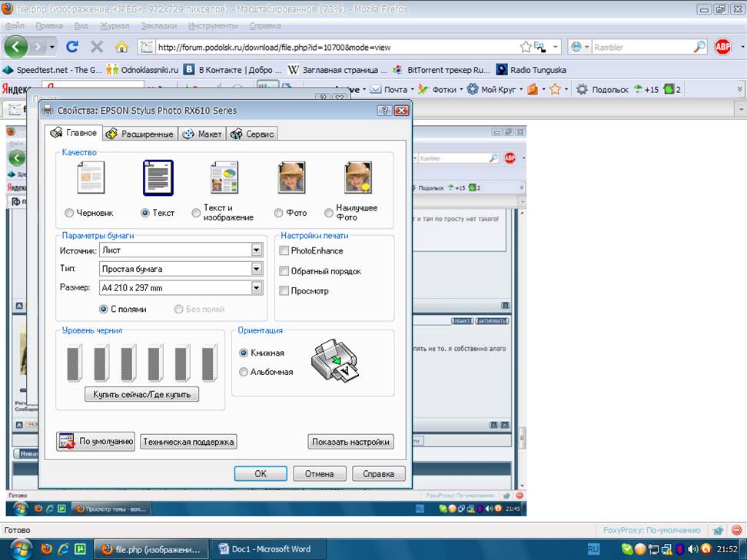Select the Альбомная orientation radio button

click(244, 372)
